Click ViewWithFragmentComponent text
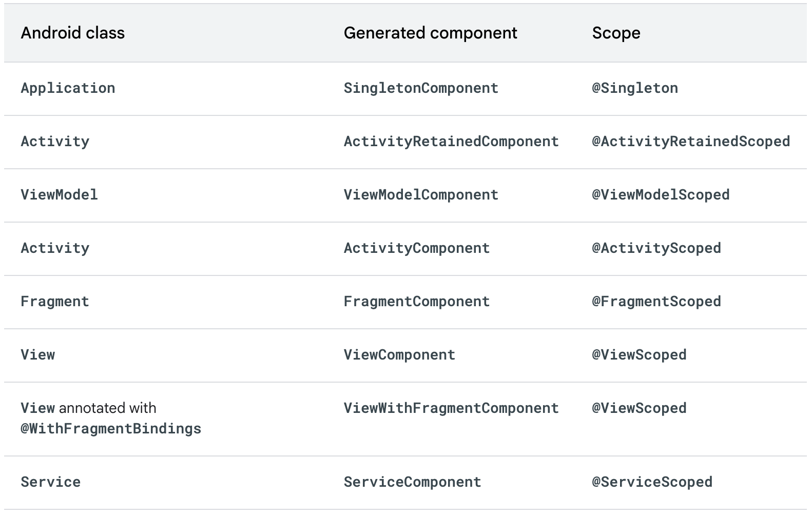 pyautogui.click(x=451, y=408)
